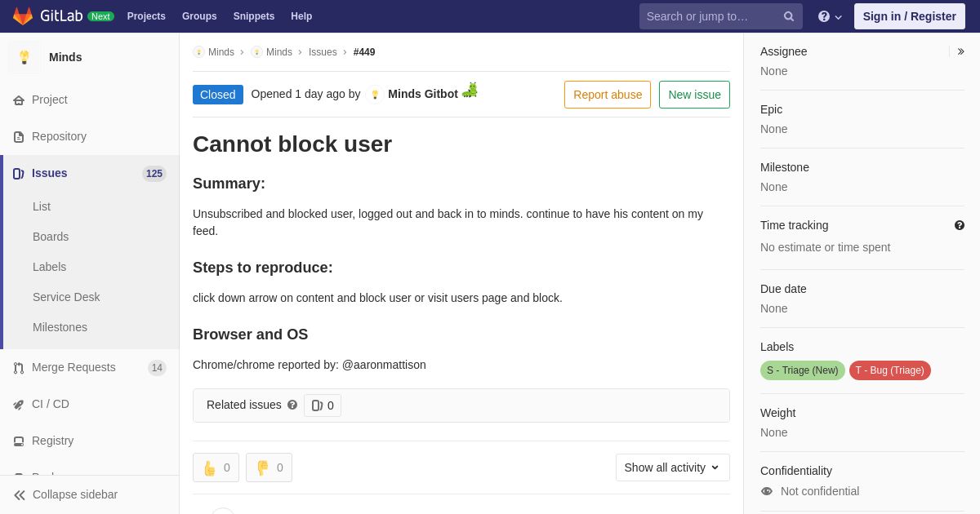Click Collapse sidebar label
This screenshot has height=514, width=980.
[x=75, y=494]
